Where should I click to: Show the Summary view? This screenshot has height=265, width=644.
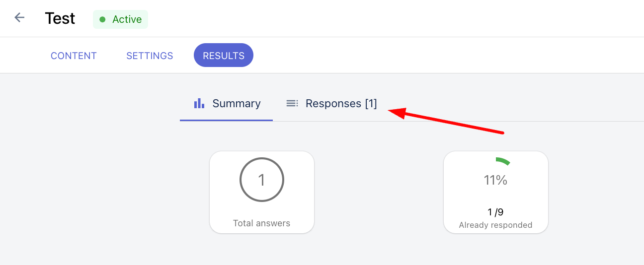click(x=227, y=104)
